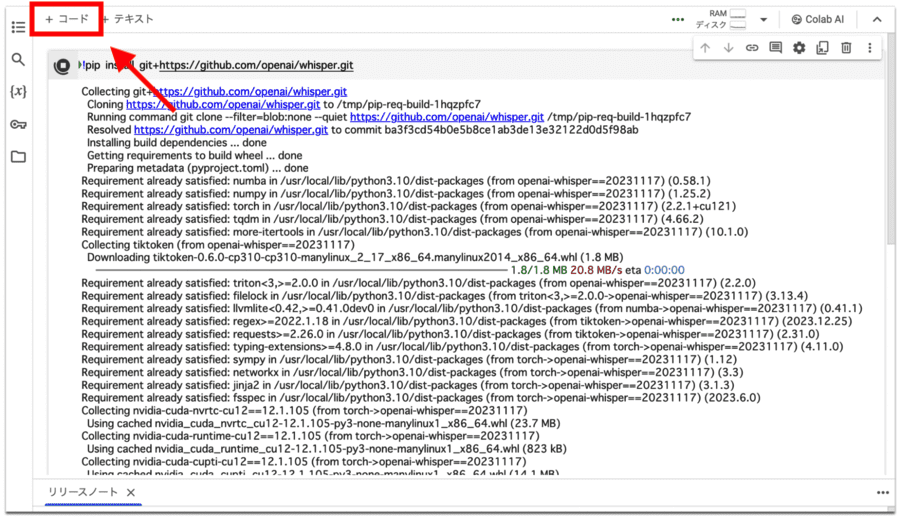Add a comment to the cell icon

click(x=775, y=48)
